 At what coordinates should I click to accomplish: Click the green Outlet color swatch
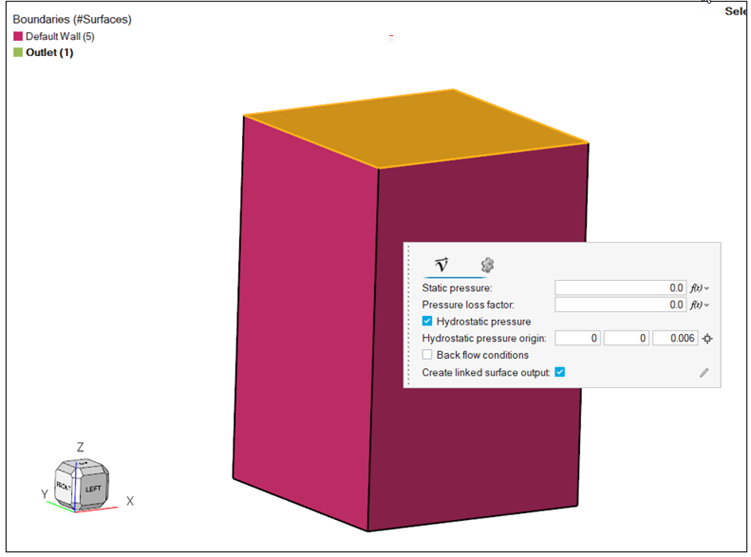click(x=18, y=52)
